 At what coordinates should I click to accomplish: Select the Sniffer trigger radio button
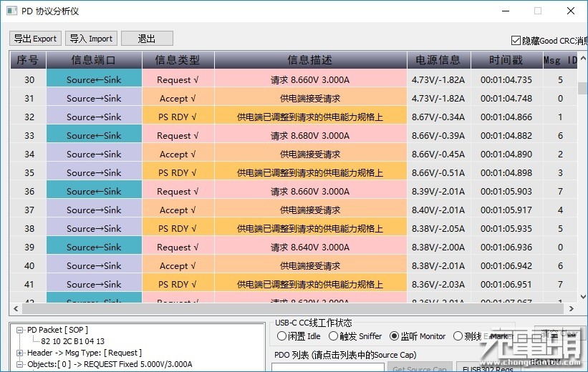click(333, 336)
